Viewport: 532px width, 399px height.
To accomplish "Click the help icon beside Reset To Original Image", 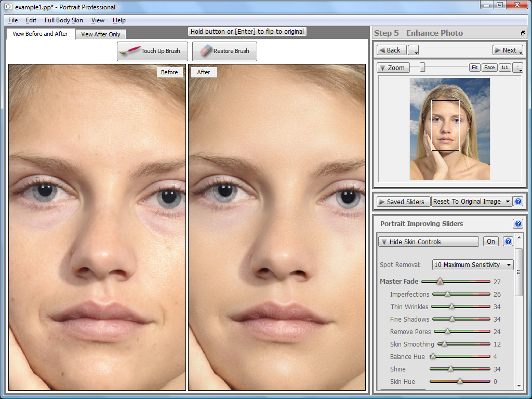I will click(x=517, y=201).
